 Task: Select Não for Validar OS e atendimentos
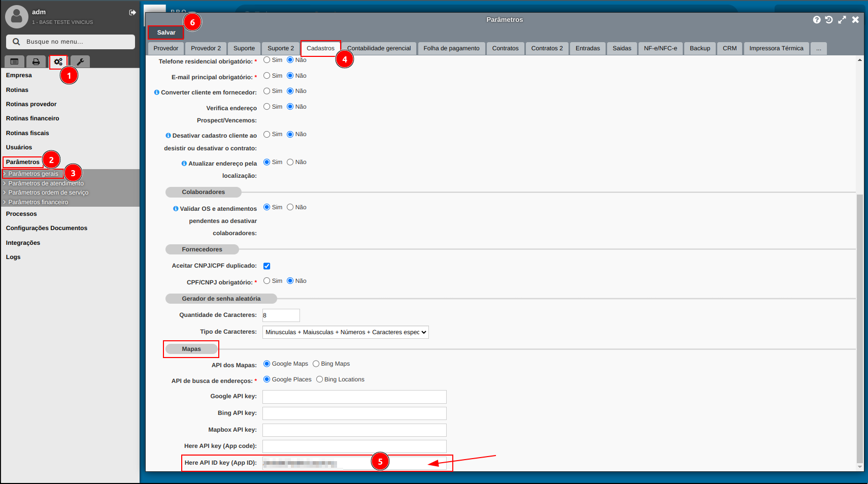click(x=290, y=207)
